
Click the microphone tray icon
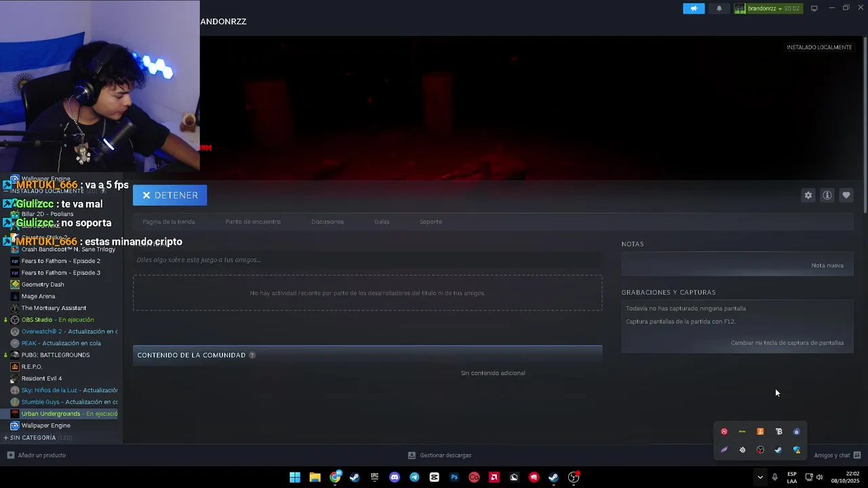[774, 477]
